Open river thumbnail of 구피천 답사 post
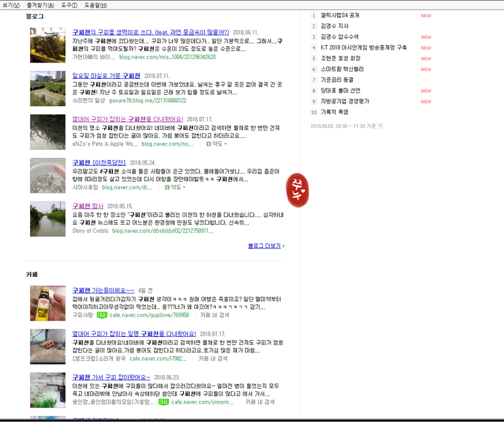 (48, 218)
